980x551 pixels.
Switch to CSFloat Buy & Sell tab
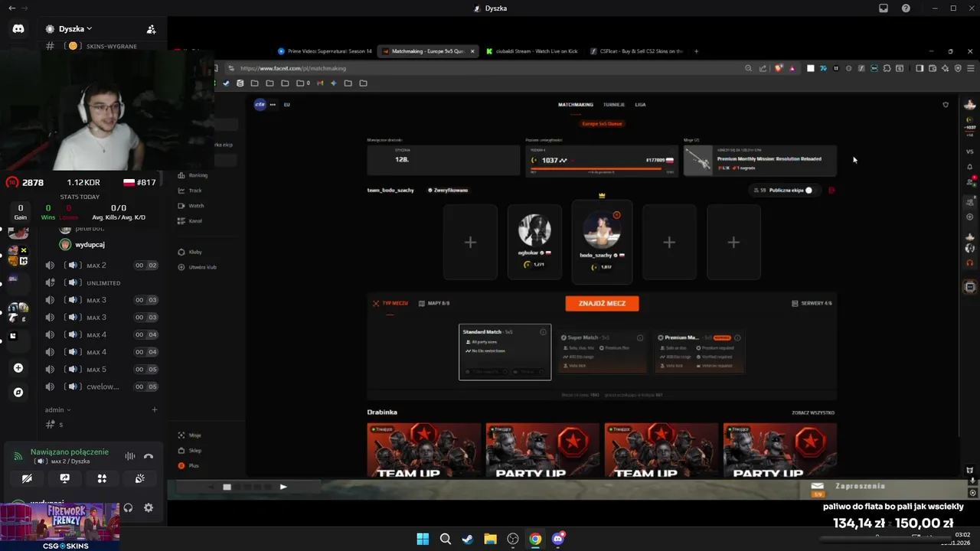(636, 51)
